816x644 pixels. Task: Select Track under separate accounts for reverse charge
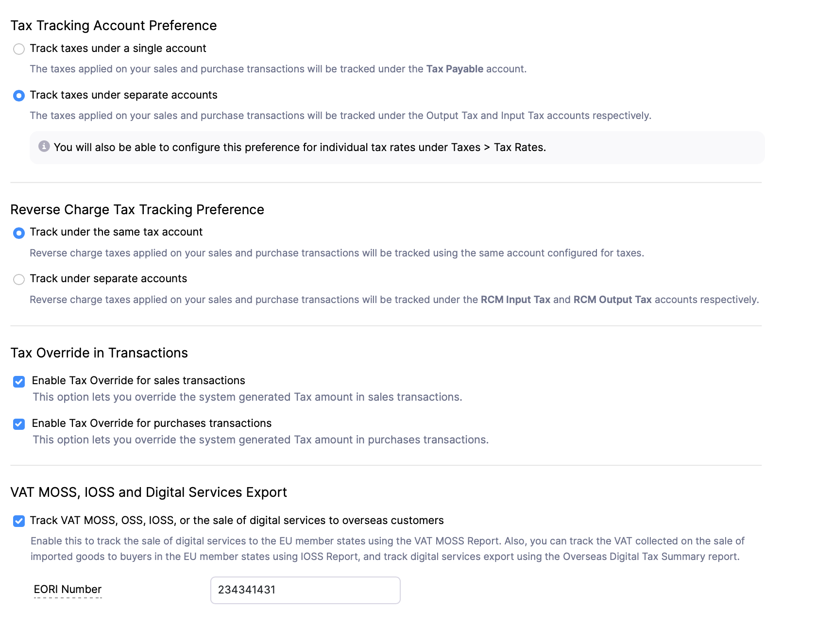click(19, 279)
